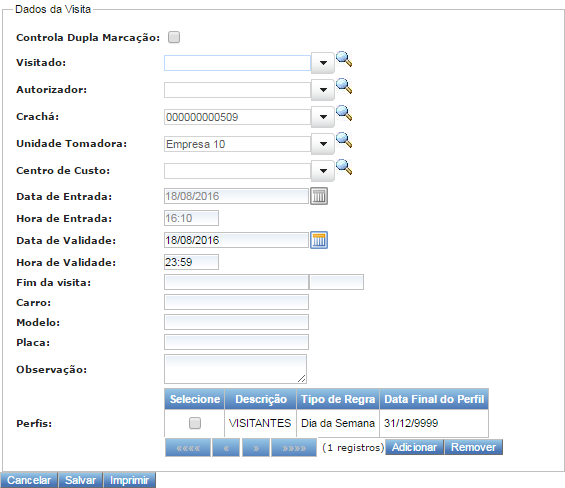The image size is (565, 488).
Task: Open the search magnifier next to Visitado
Action: pyautogui.click(x=344, y=59)
